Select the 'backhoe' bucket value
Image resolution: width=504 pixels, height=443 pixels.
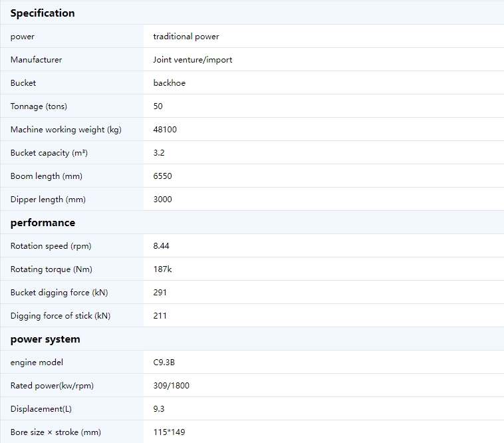(170, 83)
